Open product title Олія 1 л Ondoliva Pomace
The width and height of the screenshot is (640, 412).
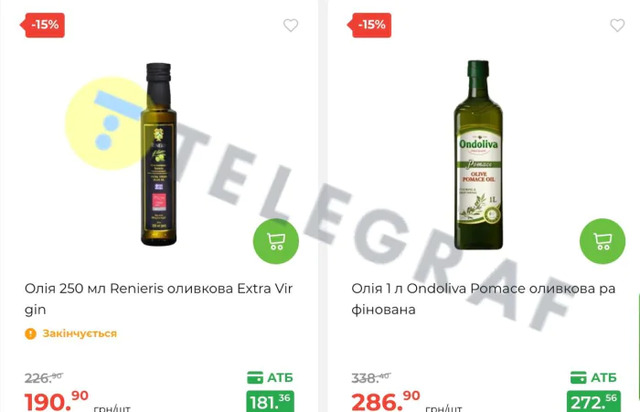tap(483, 299)
